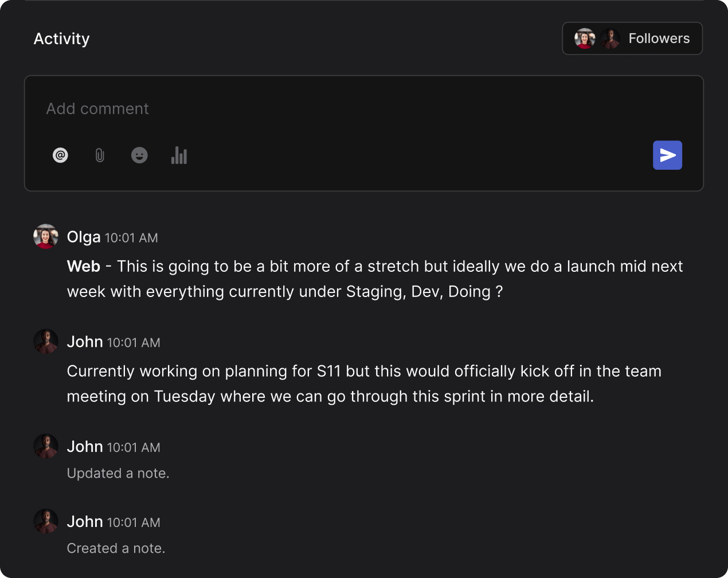Click into the Add comment field
Screen dimensions: 728x578
point(344,109)
